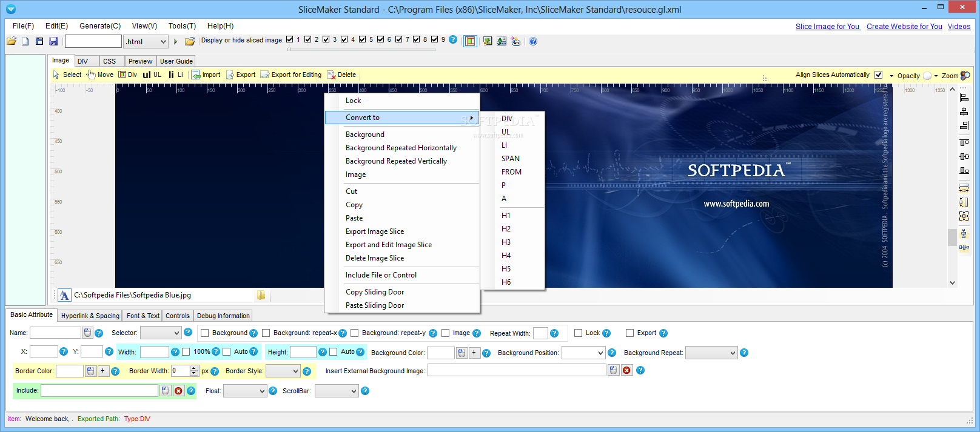980x432 pixels.
Task: Click the canvas vertical scrollbar thumb
Action: [x=952, y=237]
